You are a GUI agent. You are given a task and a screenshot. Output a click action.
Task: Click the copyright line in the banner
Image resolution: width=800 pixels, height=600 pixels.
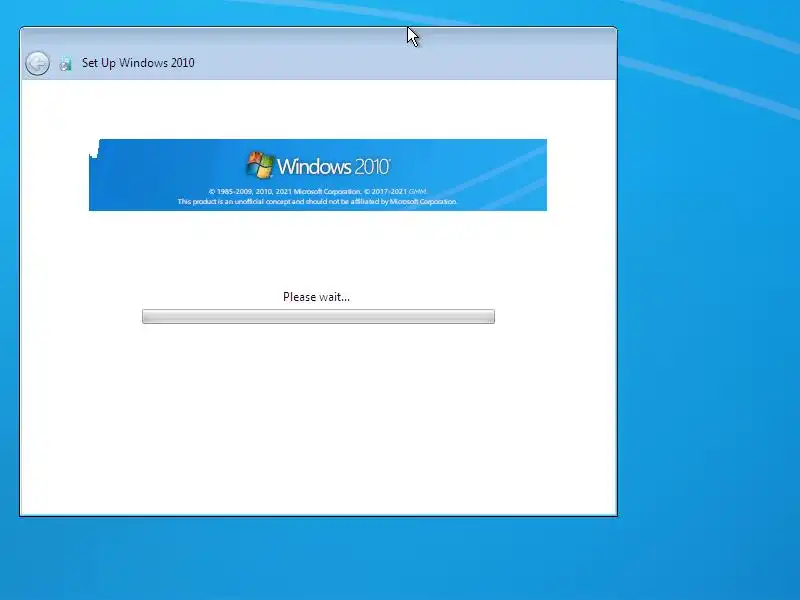[318, 191]
